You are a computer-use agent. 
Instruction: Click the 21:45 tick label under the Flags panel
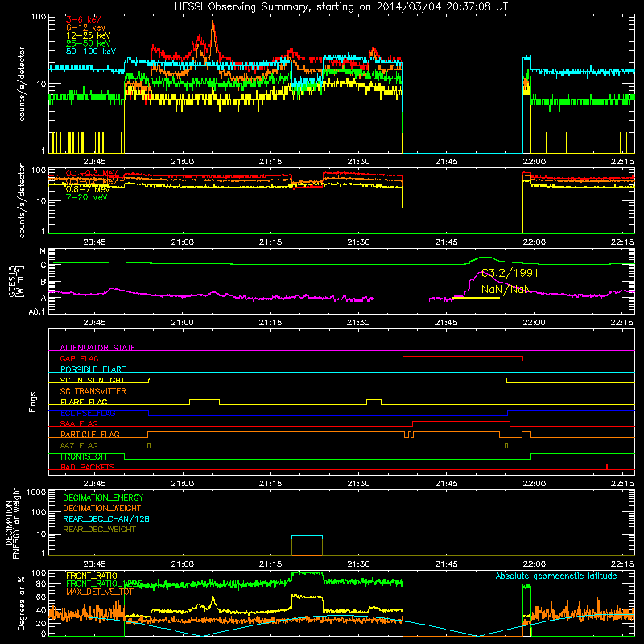pyautogui.click(x=446, y=484)
